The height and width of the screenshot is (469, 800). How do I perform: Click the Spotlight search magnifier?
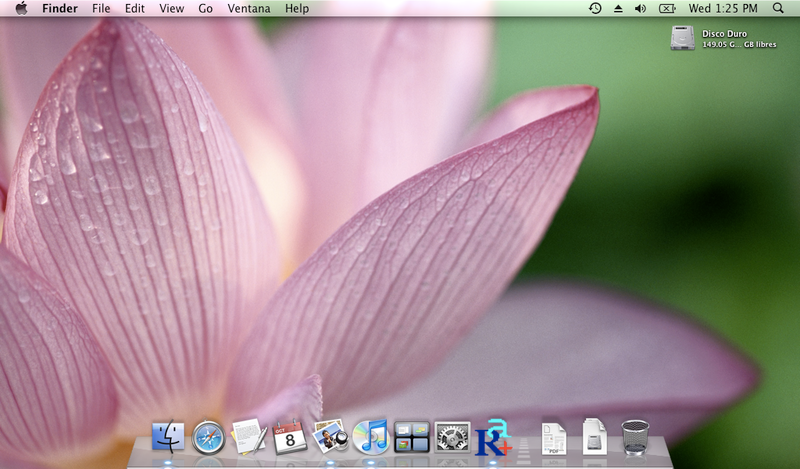tap(778, 8)
